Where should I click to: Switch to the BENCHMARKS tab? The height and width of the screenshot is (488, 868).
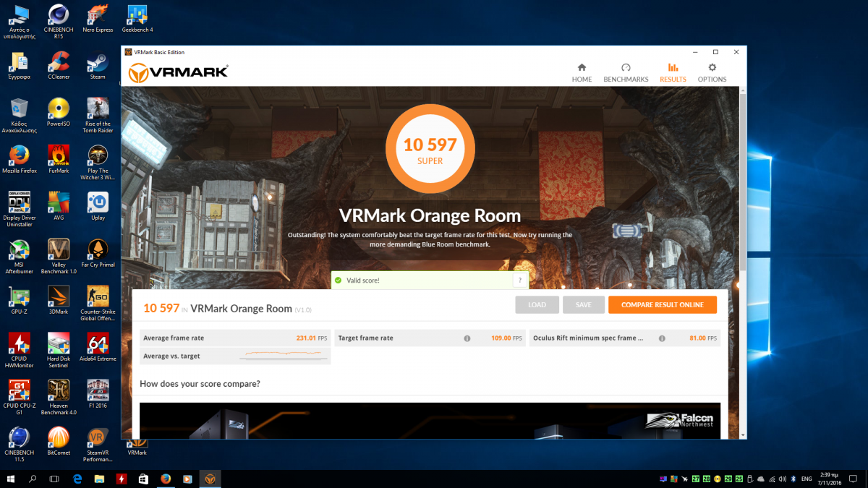tap(626, 72)
